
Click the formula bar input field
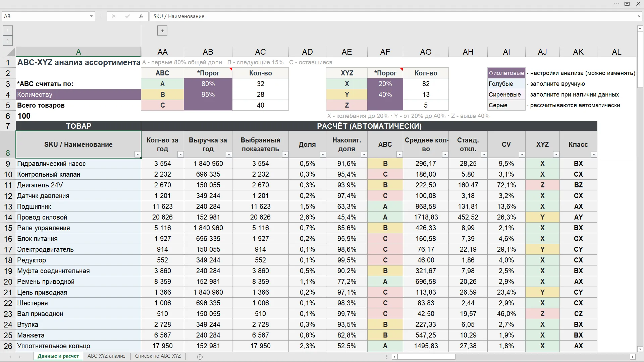(393, 16)
